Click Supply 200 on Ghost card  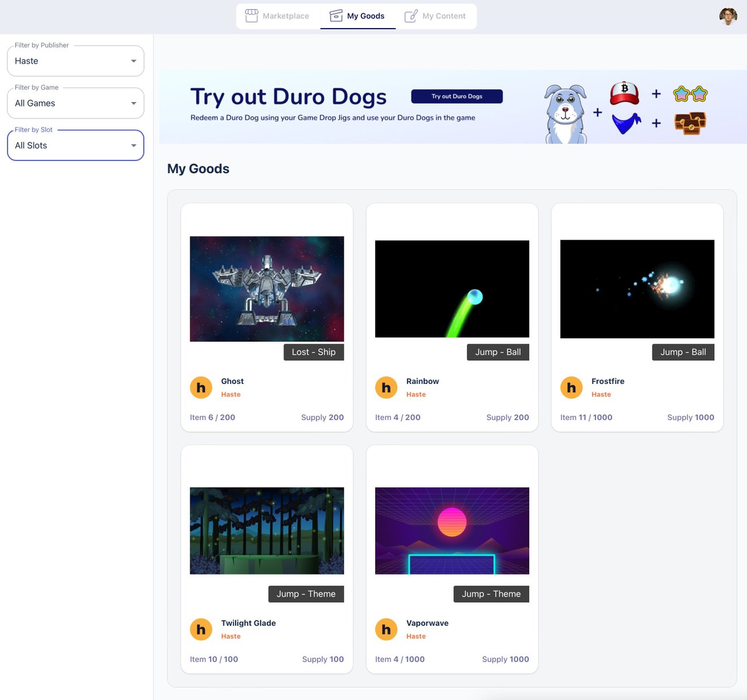click(323, 417)
